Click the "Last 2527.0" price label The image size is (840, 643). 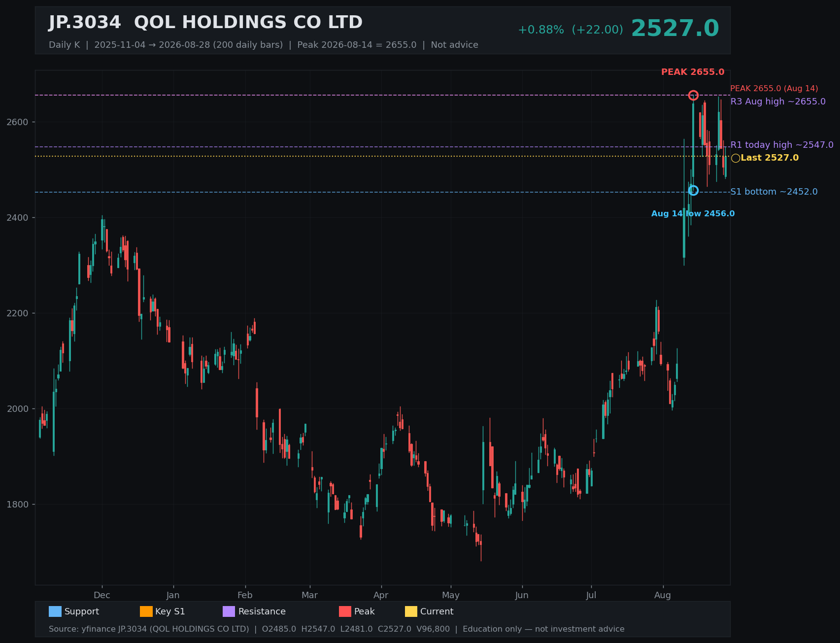click(x=770, y=158)
